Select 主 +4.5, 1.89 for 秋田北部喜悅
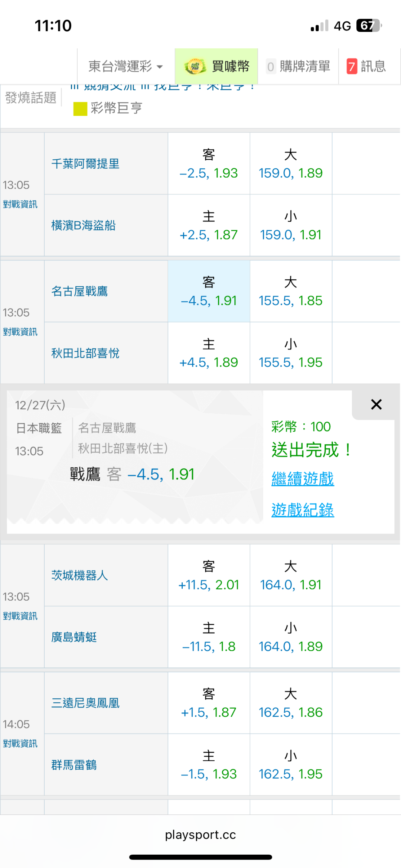The width and height of the screenshot is (401, 868). pos(209,353)
